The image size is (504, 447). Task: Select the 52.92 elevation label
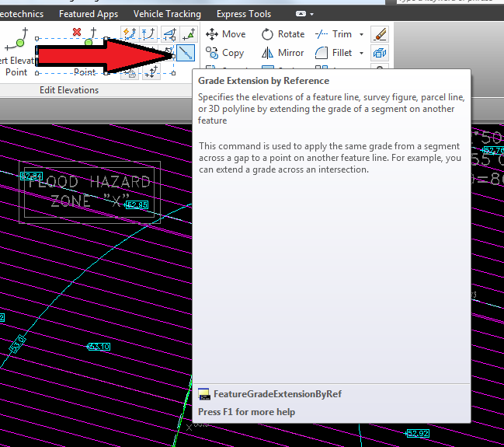(x=418, y=433)
